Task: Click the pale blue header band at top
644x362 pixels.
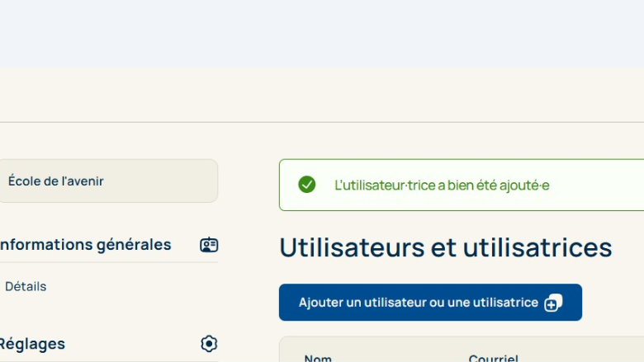Action: click(322, 33)
